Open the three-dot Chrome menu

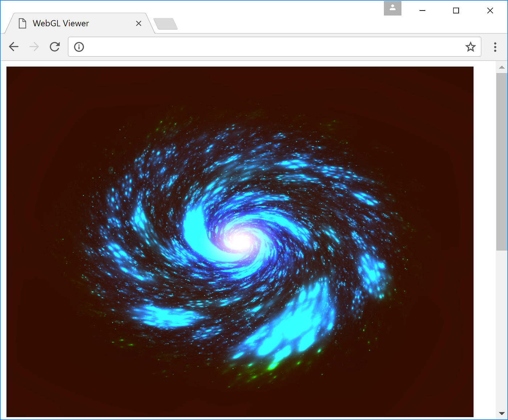coord(495,47)
